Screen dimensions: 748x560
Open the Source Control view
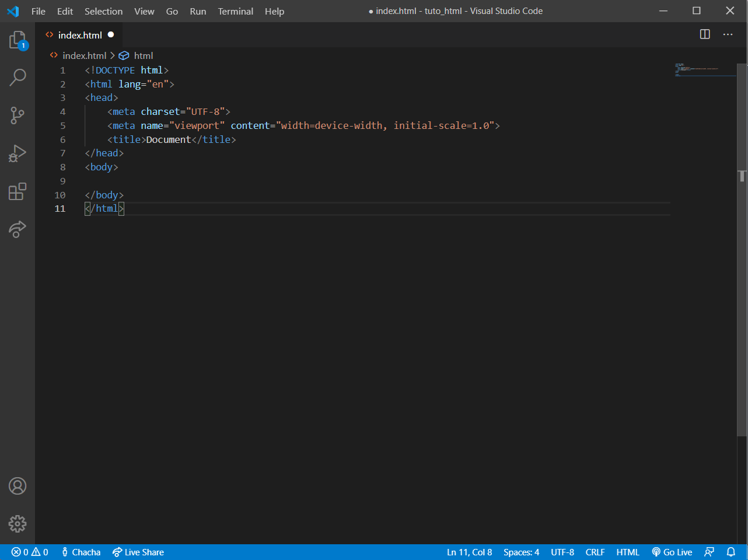click(x=18, y=115)
